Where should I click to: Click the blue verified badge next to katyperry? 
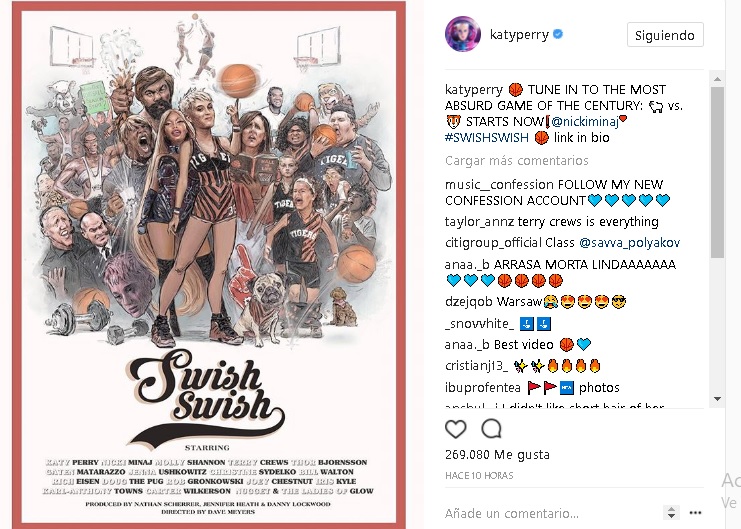558,34
